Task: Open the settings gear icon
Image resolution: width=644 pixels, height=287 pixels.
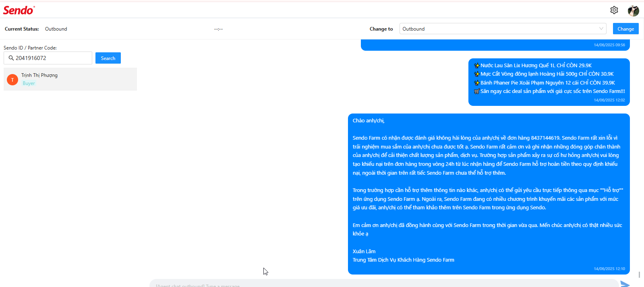Action: pos(614,10)
